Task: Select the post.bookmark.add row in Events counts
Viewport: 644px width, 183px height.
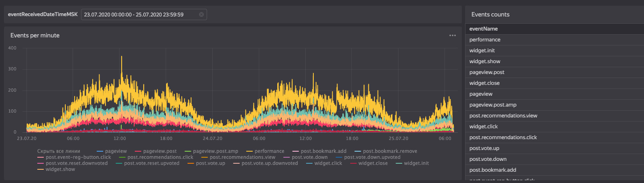Action: (555, 170)
